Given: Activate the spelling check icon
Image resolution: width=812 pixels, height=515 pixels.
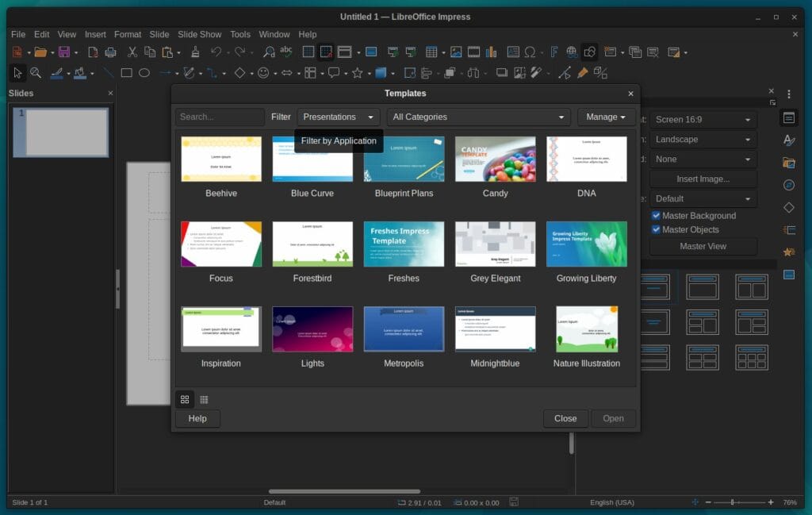Looking at the screenshot, I should pos(284,52).
